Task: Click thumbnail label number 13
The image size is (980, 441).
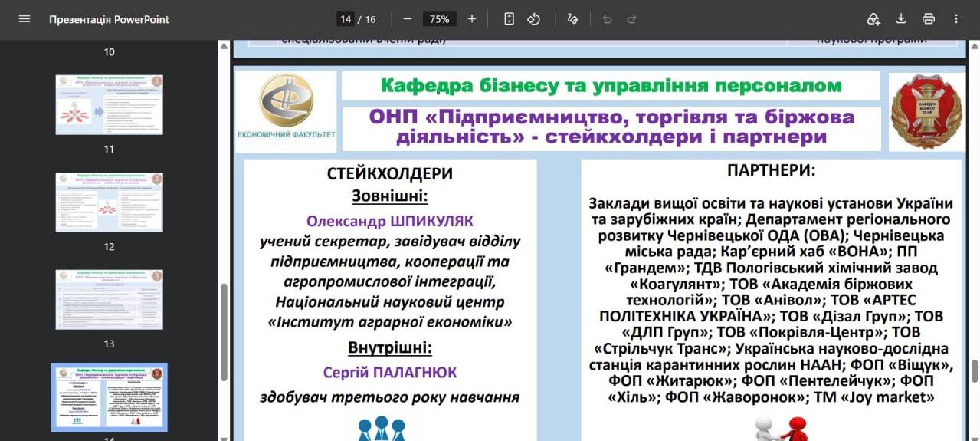Action: [109, 344]
